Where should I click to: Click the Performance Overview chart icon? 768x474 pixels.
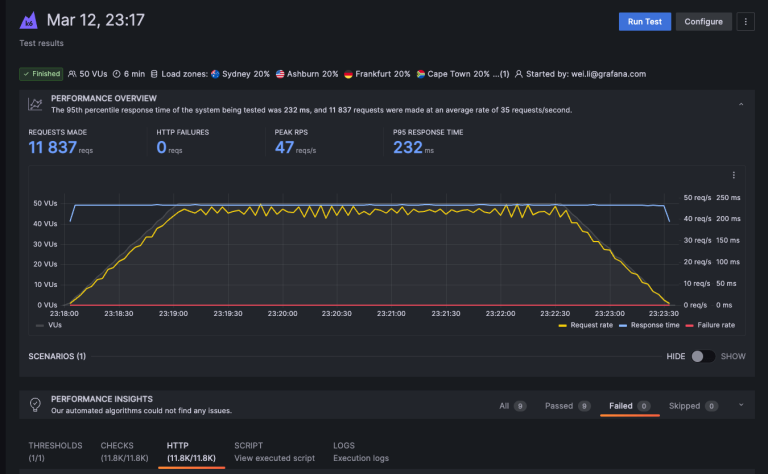click(x=35, y=104)
